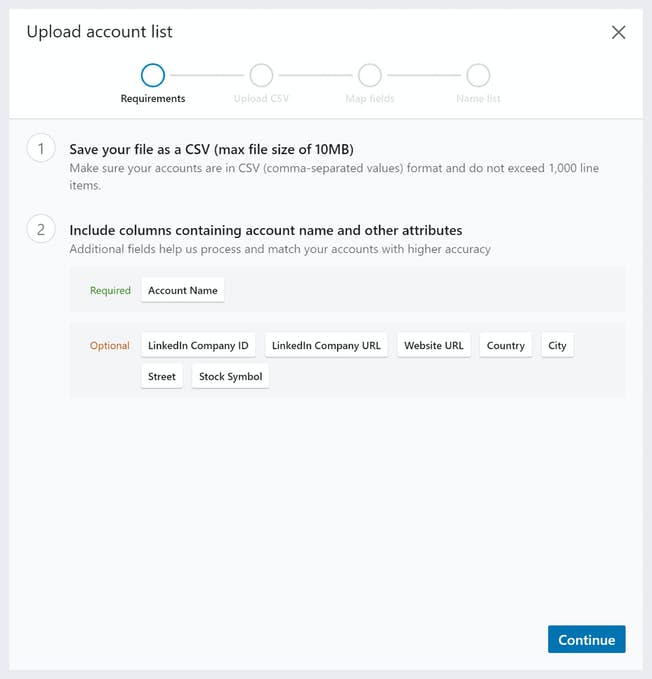Select the Street field chip
Image resolution: width=652 pixels, height=679 pixels.
[x=162, y=377]
